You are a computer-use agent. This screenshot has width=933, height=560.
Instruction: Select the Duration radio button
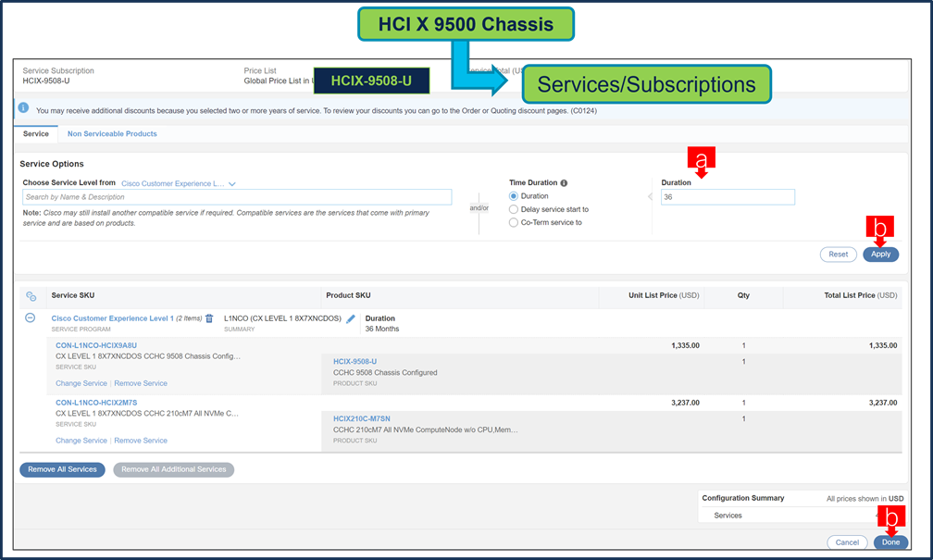(x=514, y=196)
